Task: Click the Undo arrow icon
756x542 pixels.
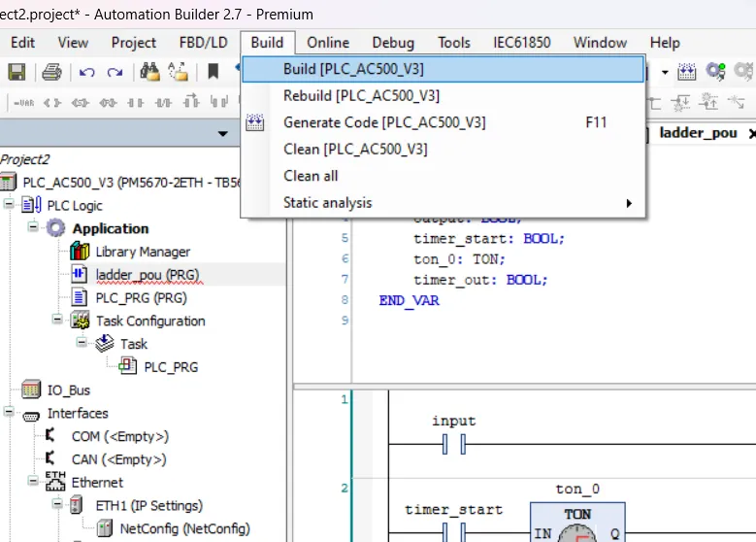Action: click(x=86, y=73)
